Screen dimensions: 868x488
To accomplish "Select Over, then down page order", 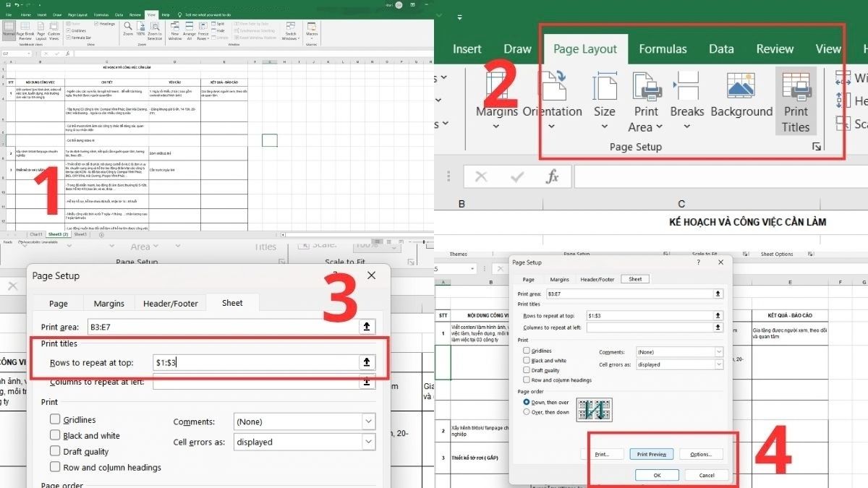I will click(x=527, y=412).
